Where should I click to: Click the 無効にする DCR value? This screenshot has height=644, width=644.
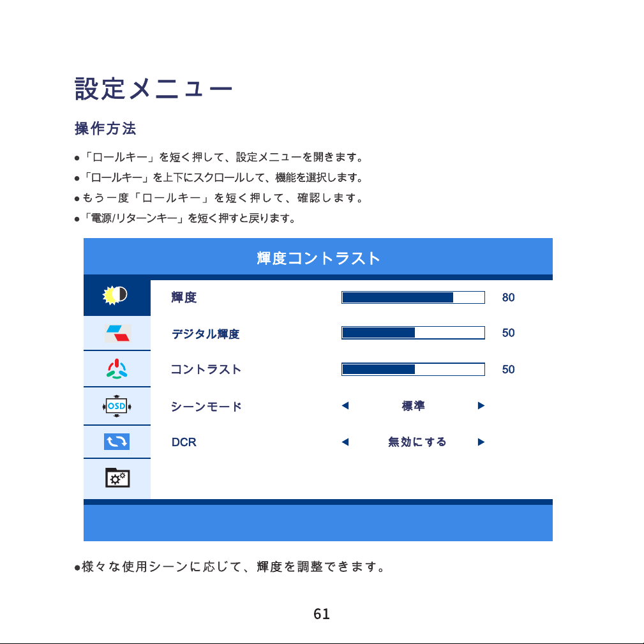[417, 442]
